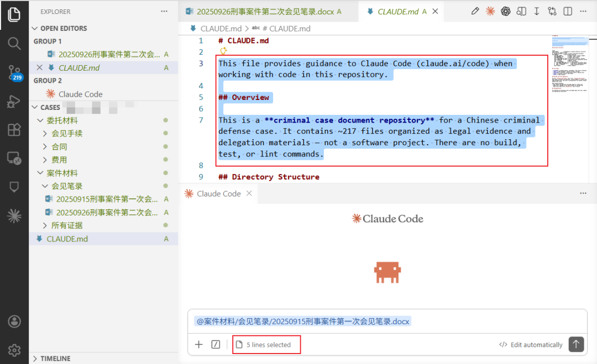Open the Search view in activity bar
The height and width of the screenshot is (364, 597).
14,44
